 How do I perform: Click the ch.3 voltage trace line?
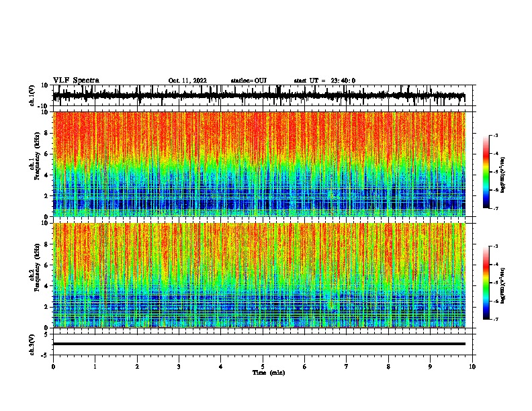(x=259, y=344)
